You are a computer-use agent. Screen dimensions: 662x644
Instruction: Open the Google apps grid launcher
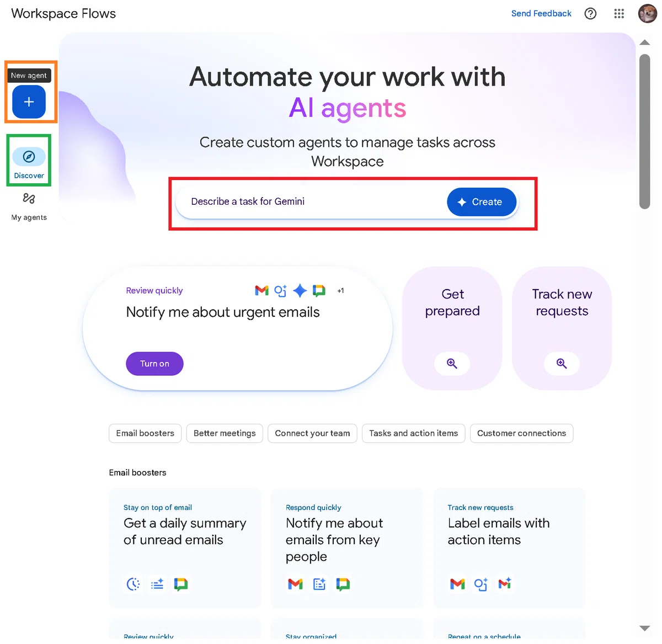pos(619,14)
